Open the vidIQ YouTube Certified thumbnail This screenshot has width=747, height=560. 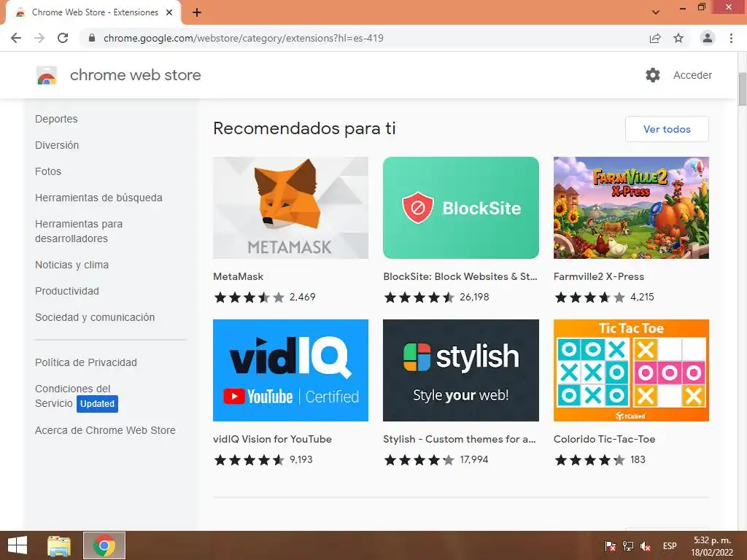290,370
